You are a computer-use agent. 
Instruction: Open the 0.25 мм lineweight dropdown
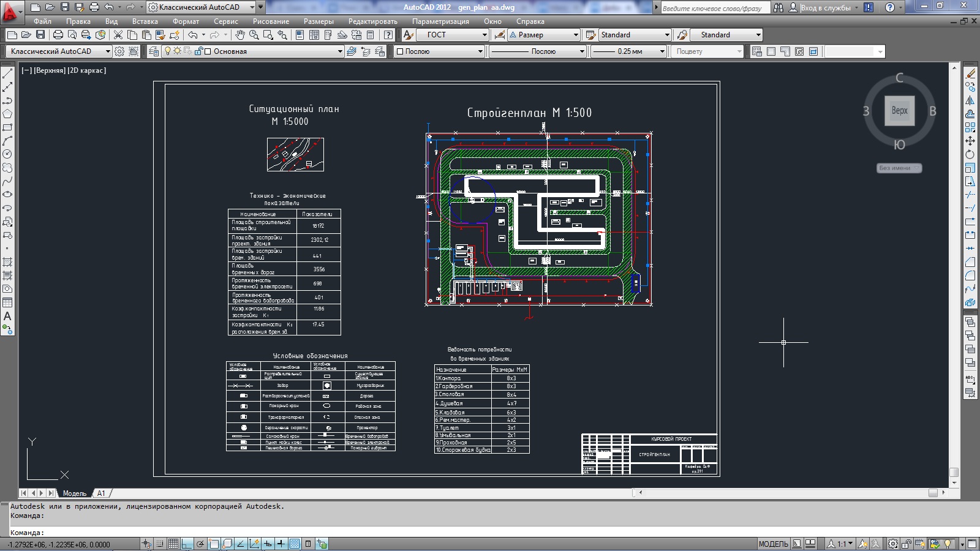[662, 51]
